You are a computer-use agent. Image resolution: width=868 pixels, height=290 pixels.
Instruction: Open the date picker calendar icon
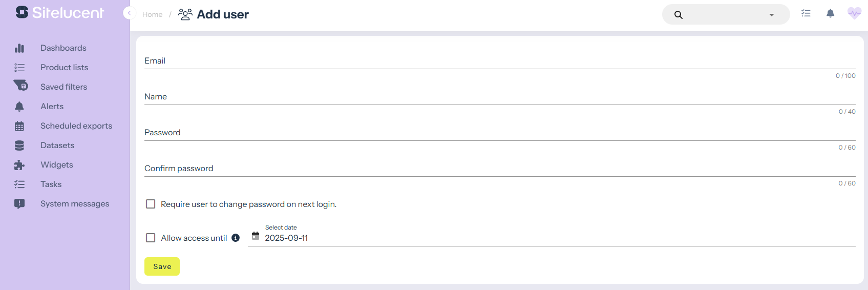click(256, 236)
